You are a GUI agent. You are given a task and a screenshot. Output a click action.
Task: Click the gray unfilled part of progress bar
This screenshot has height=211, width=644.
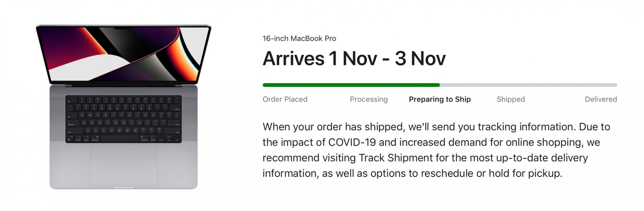pyautogui.click(x=528, y=85)
